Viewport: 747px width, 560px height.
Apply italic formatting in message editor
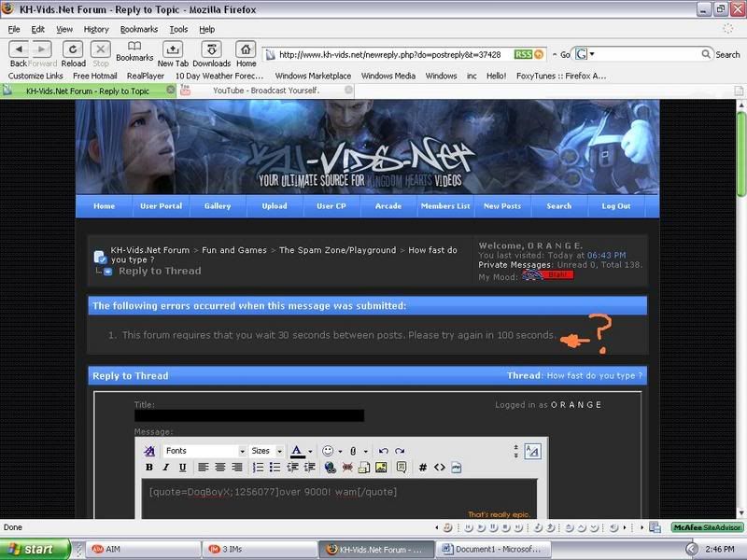[x=166, y=468]
